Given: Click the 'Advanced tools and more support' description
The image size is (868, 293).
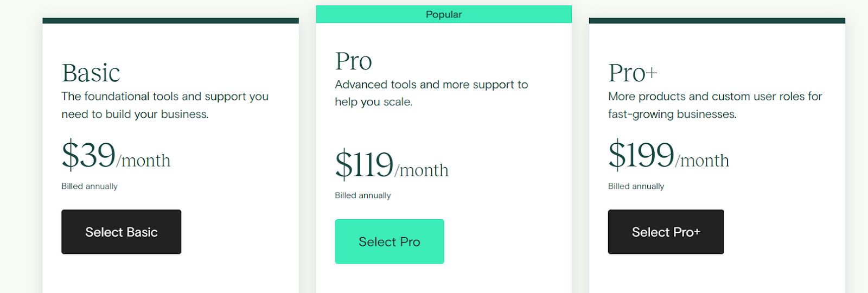Looking at the screenshot, I should point(431,93).
